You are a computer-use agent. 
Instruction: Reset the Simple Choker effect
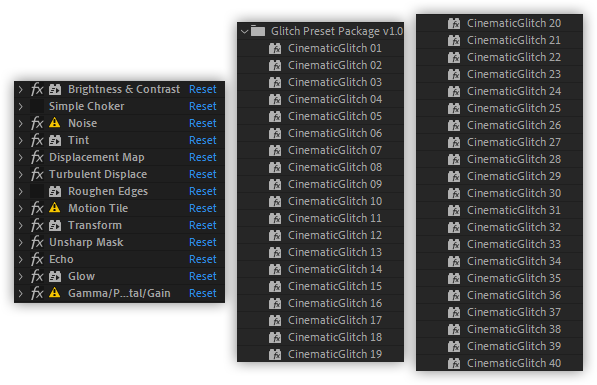coord(203,106)
